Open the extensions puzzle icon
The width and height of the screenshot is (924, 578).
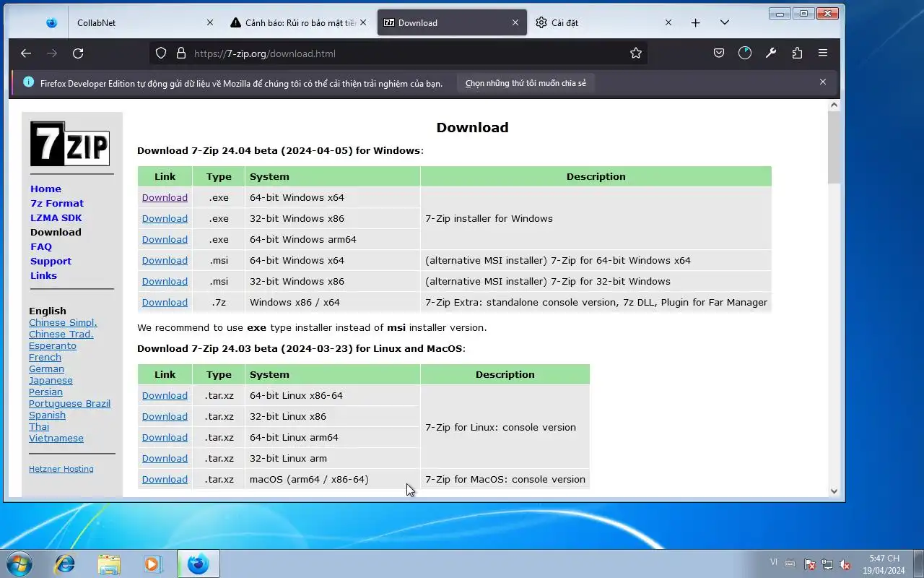pyautogui.click(x=797, y=53)
